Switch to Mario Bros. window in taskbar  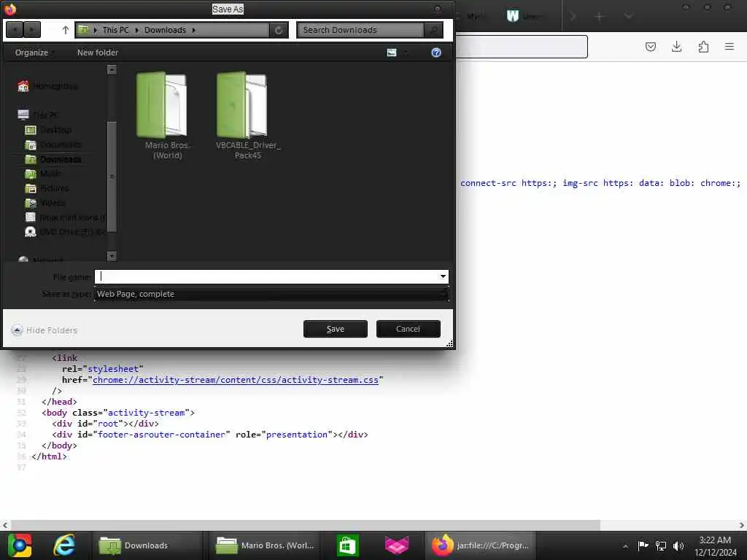tap(264, 545)
